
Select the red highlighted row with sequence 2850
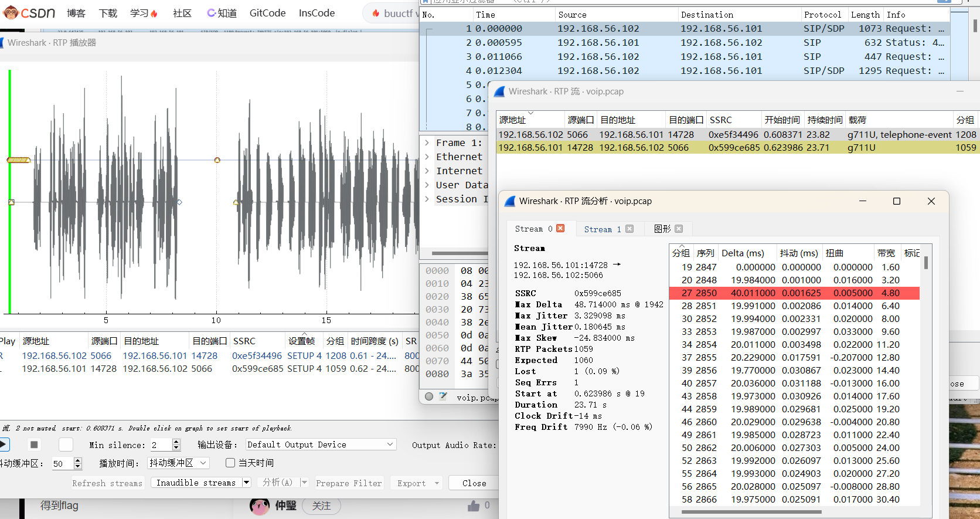coord(794,293)
